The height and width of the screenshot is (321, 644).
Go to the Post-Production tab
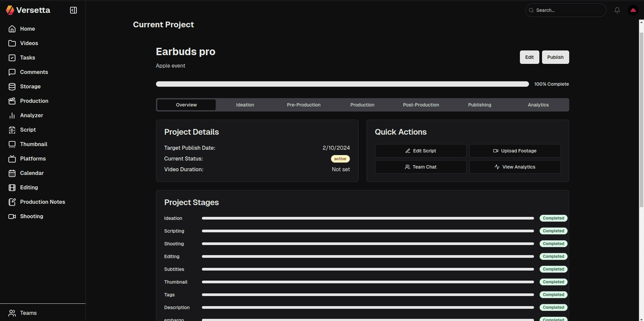421,105
